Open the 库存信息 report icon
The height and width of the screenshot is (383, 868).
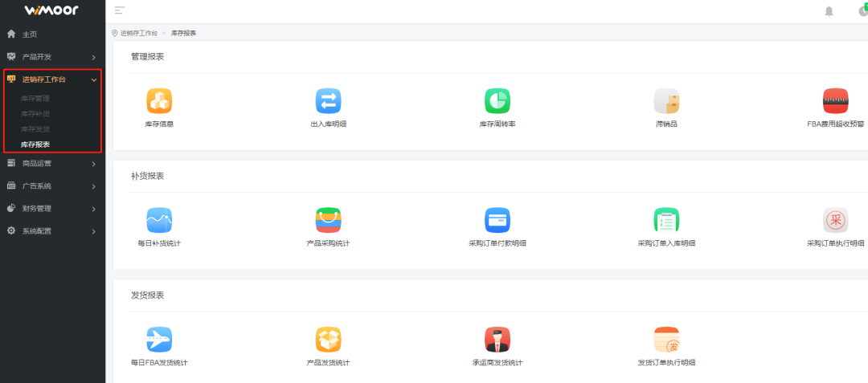159,101
